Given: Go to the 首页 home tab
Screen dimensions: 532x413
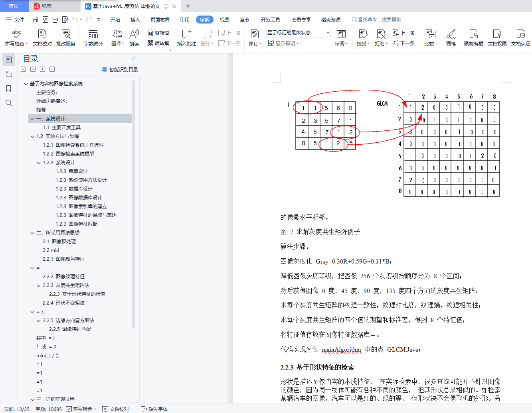Looking at the screenshot, I should click(x=14, y=6).
